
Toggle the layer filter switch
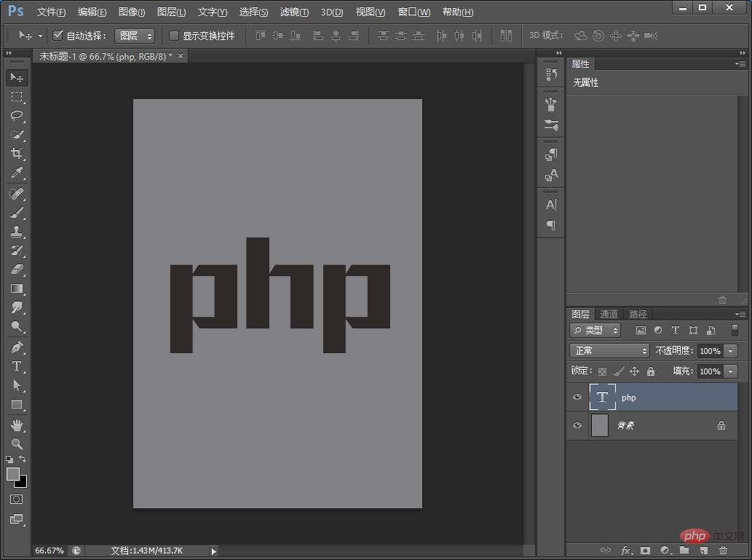[x=735, y=330]
